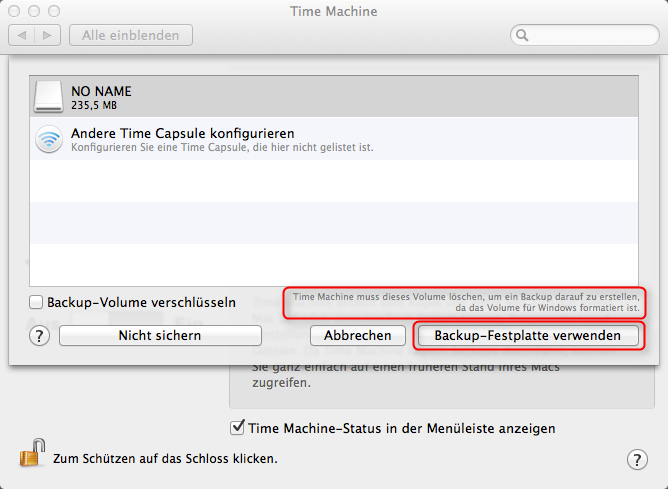Click the Nicht sichern button
This screenshot has height=489, width=668.
(x=160, y=336)
